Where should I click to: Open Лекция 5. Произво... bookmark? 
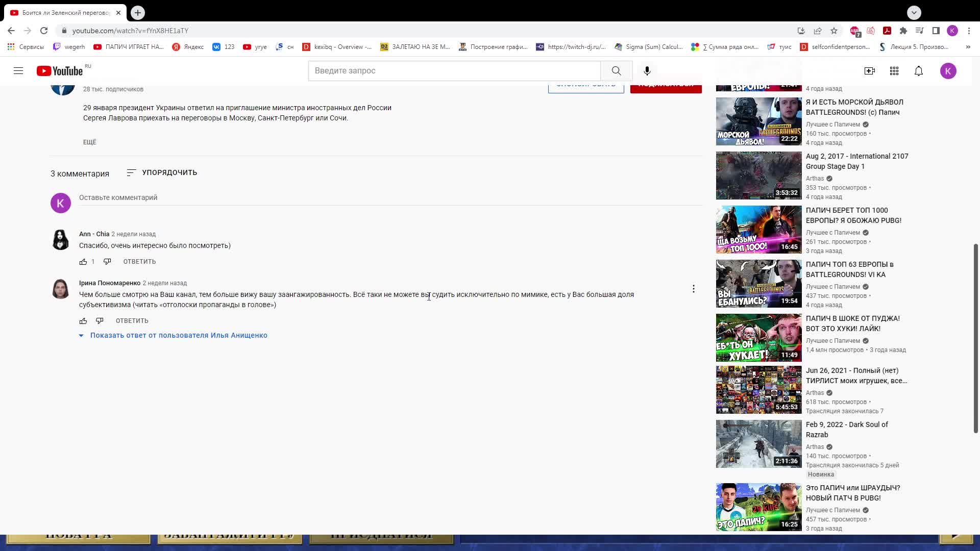914,47
